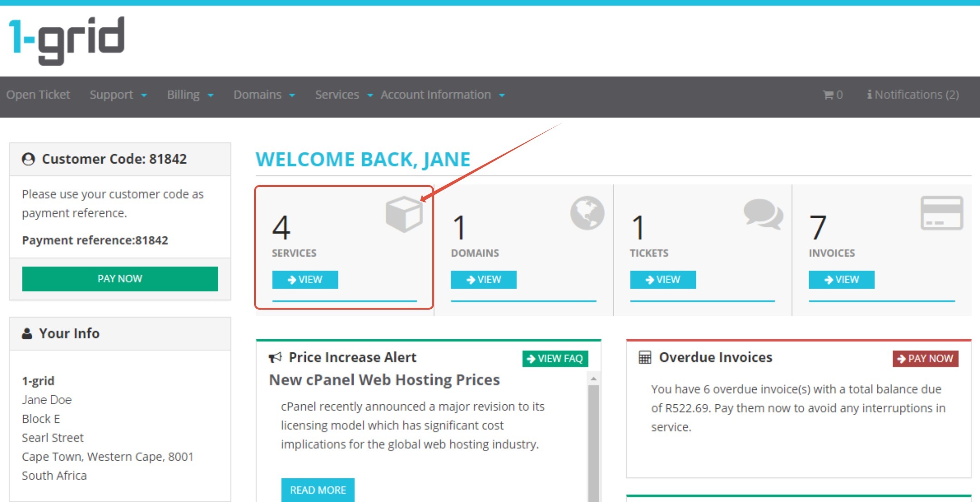The width and height of the screenshot is (980, 502).
Task: Click the 1-grid logo
Action: coord(67,40)
